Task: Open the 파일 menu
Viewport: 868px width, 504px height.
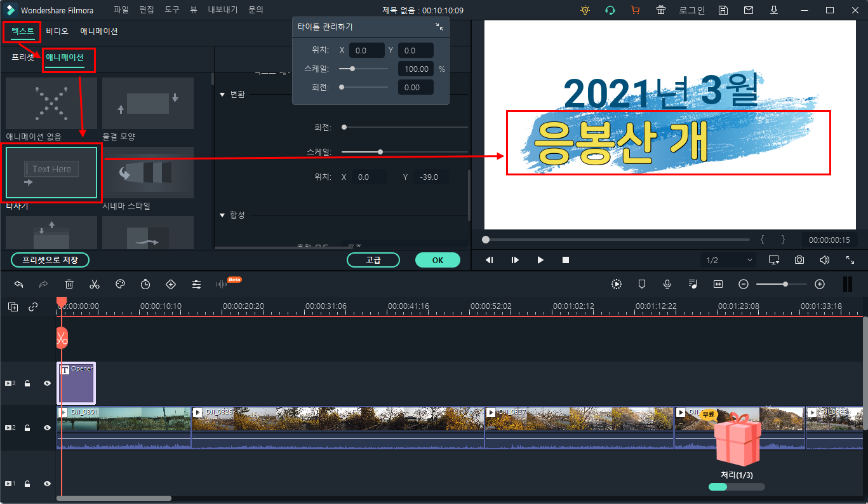Action: tap(121, 10)
